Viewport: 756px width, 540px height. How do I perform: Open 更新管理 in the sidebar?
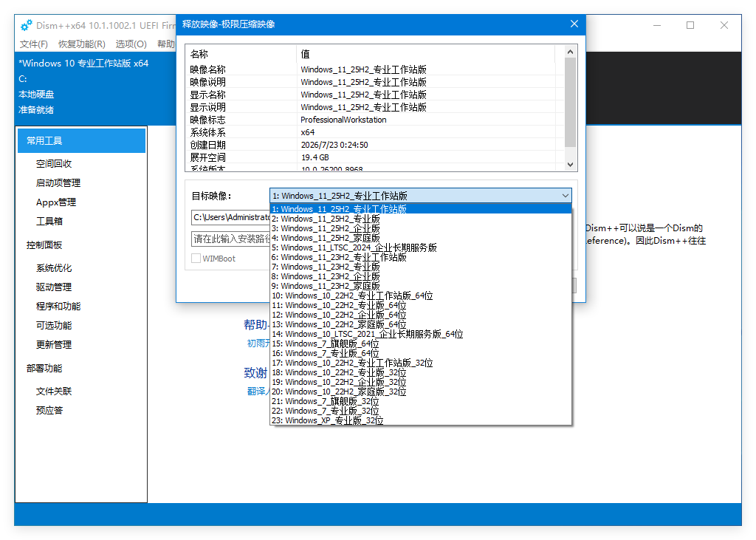point(54,344)
